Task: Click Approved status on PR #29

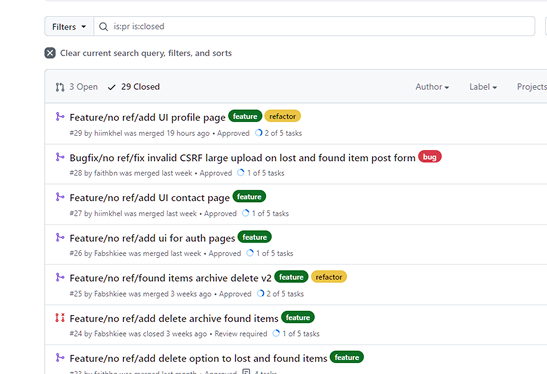Action: [233, 133]
